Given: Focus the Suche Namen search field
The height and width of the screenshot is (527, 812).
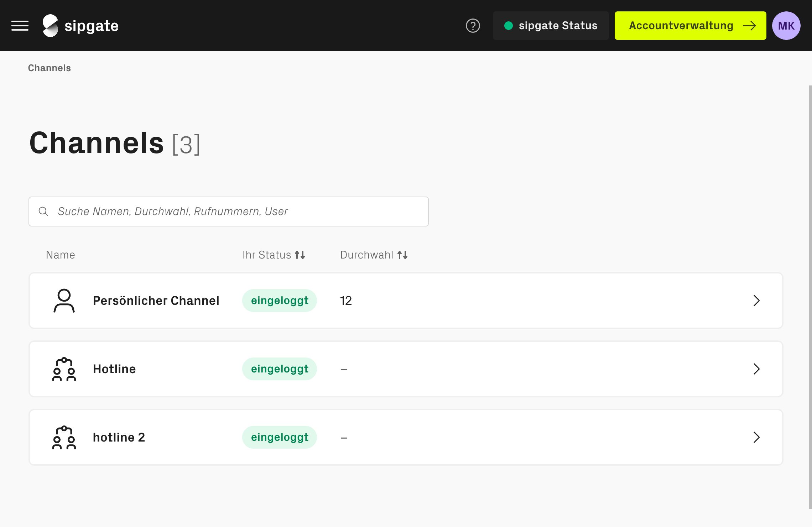Looking at the screenshot, I should [x=235, y=212].
